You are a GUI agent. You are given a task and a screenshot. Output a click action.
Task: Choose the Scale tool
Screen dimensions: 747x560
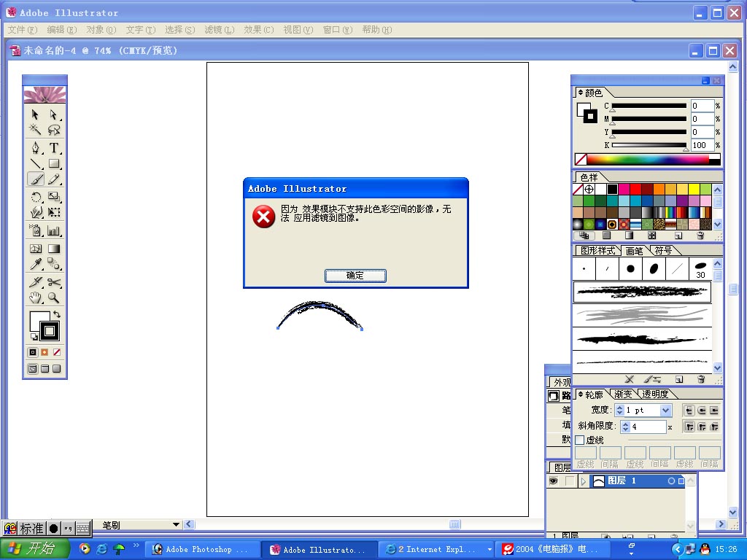[53, 197]
